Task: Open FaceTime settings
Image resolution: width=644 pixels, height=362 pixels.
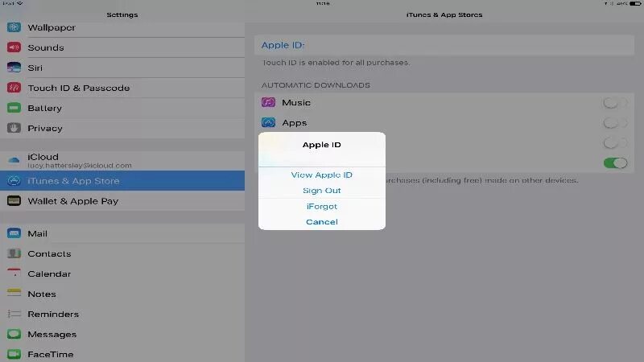Action: point(122,354)
